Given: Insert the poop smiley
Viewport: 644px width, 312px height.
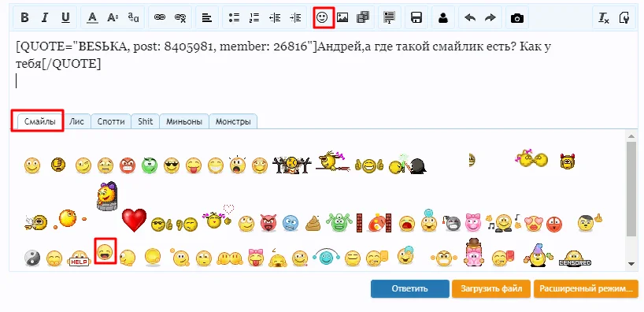Looking at the screenshot, I should coord(313,224).
